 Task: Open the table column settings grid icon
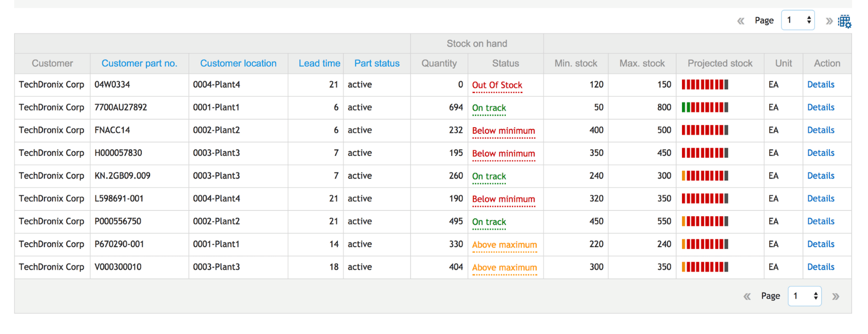[844, 22]
